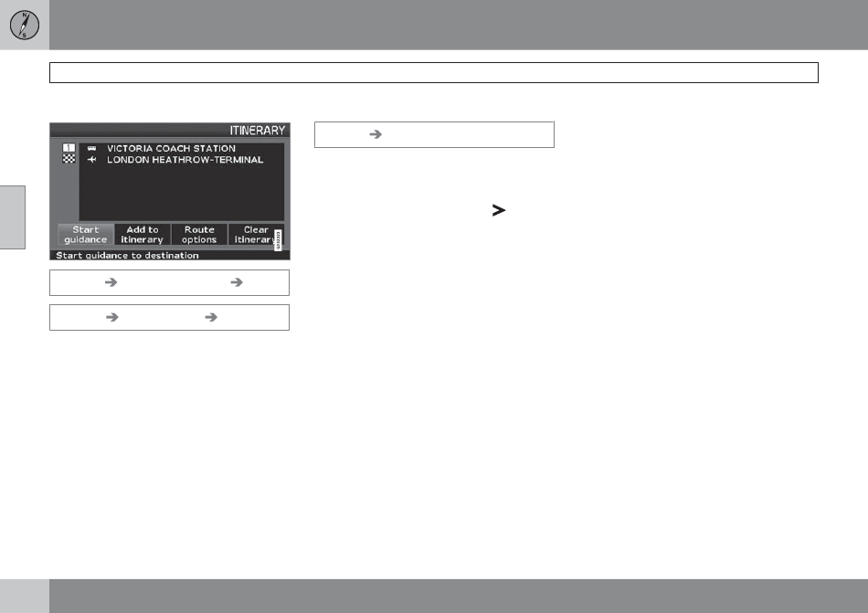The height and width of the screenshot is (613, 868).
Task: Click the compass icon in the header
Action: click(25, 25)
